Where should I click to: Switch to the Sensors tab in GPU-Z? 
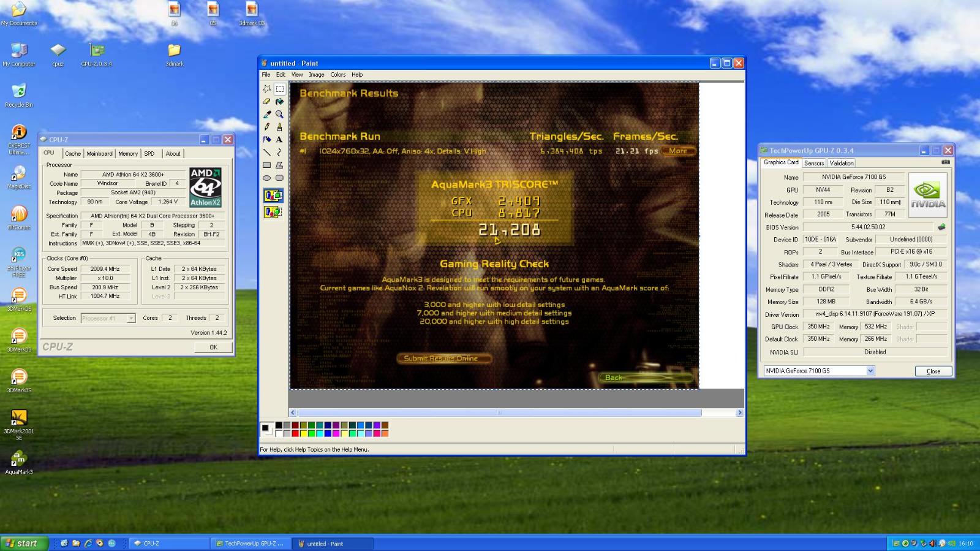tap(814, 163)
